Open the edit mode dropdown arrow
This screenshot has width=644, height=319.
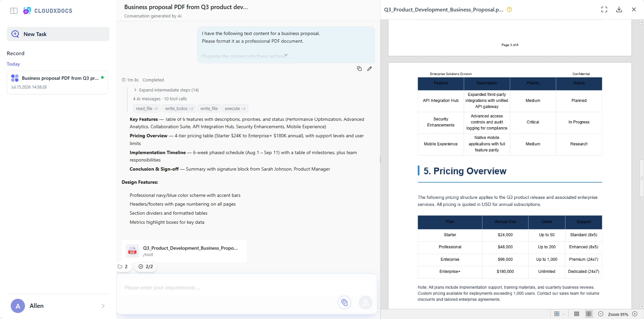[x=564, y=314]
